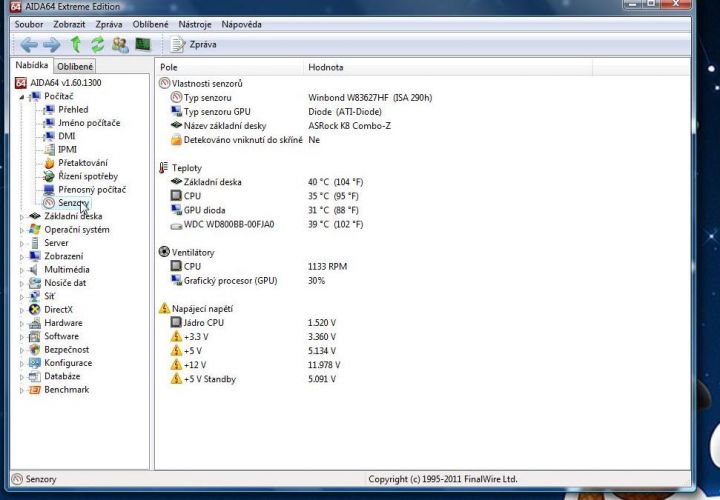Screen dimensions: 720x500
Task: Click the Detekováno vniknutí lock icon
Action: [x=176, y=140]
